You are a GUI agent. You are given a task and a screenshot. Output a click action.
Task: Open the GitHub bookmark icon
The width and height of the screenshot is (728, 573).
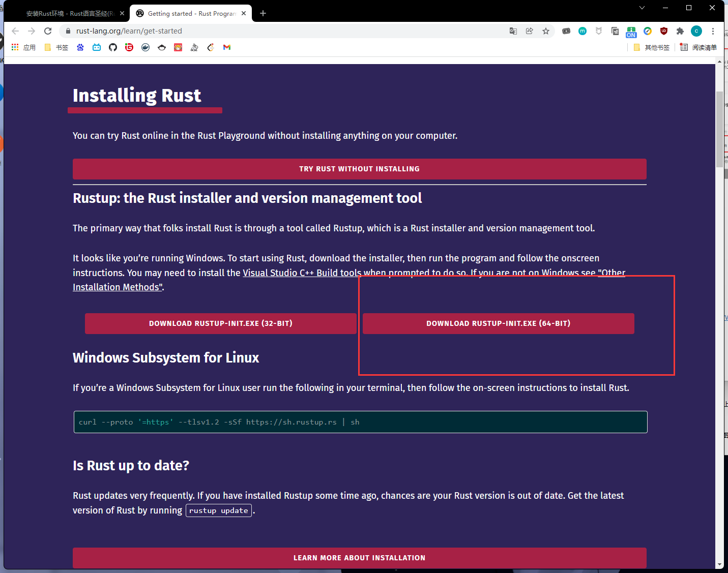pyautogui.click(x=113, y=47)
